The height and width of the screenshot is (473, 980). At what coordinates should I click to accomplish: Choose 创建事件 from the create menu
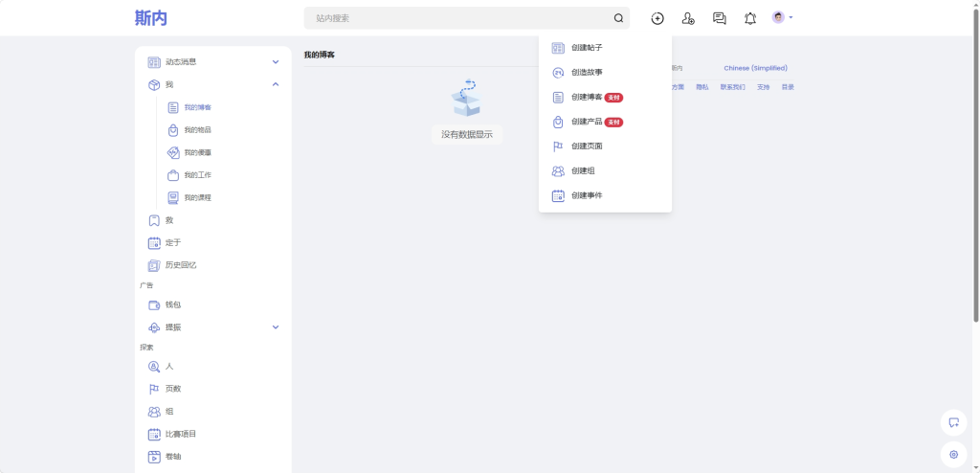[x=605, y=196]
